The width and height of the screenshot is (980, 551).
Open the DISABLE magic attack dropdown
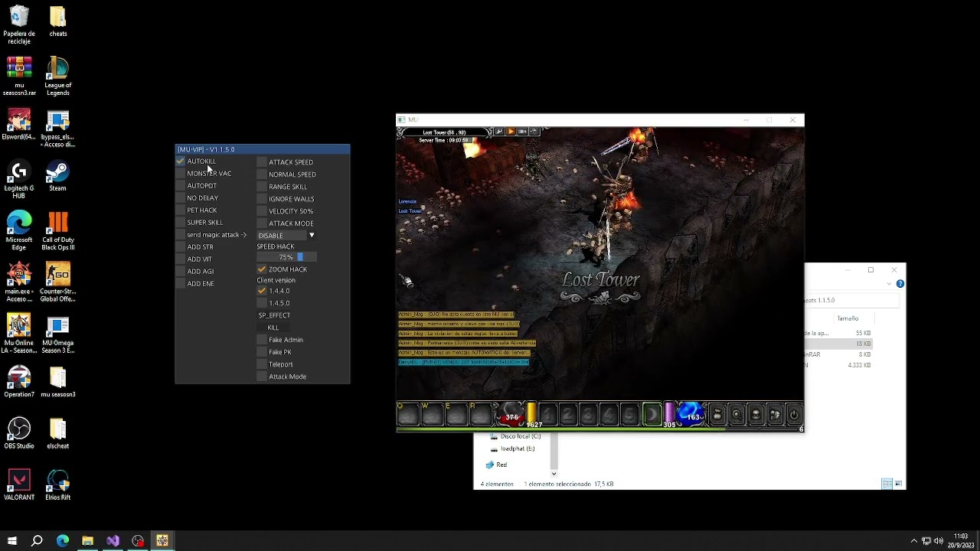point(286,236)
